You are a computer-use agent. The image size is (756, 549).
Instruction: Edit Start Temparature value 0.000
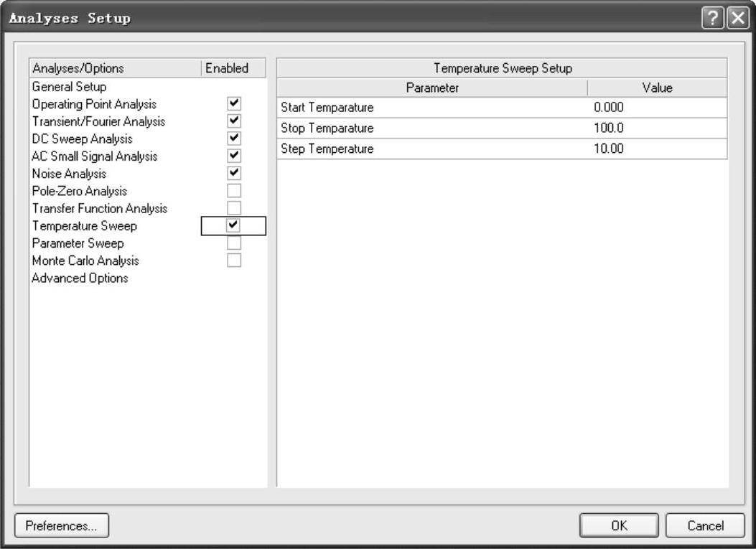pyautogui.click(x=657, y=108)
